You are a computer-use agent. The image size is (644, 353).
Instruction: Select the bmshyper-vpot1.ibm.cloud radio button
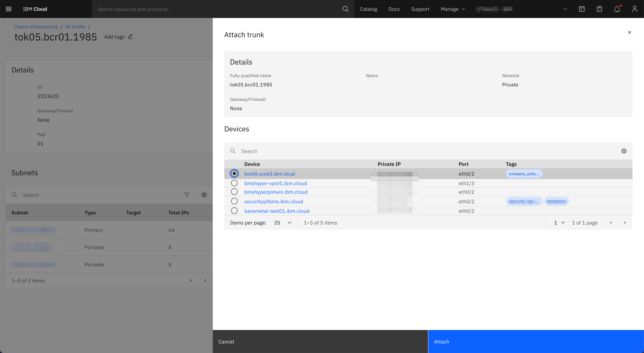point(234,183)
